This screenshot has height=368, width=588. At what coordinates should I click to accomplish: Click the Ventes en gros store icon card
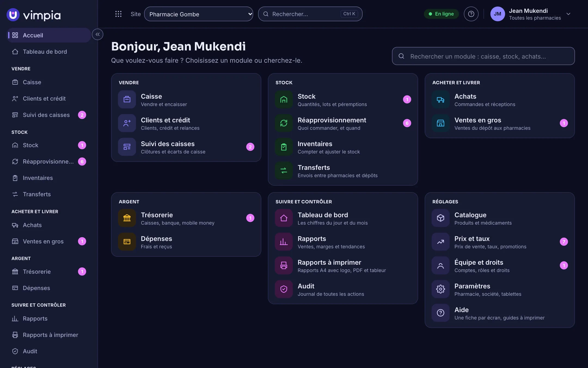(440, 123)
